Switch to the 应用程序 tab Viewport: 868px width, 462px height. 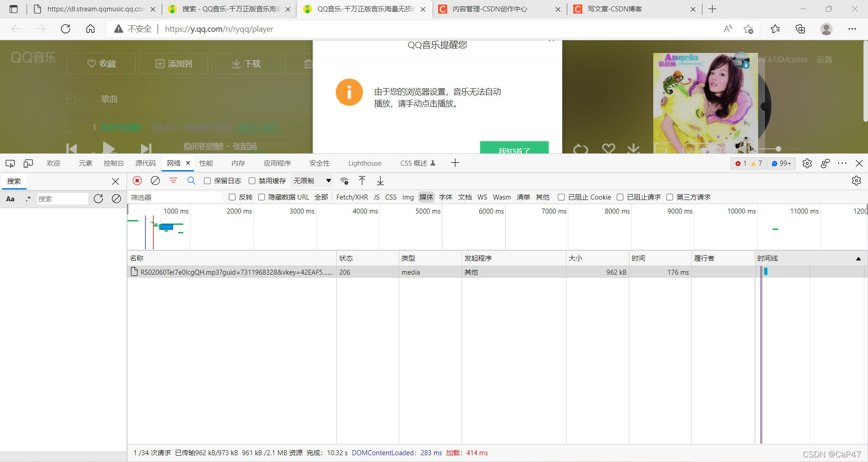[277, 163]
